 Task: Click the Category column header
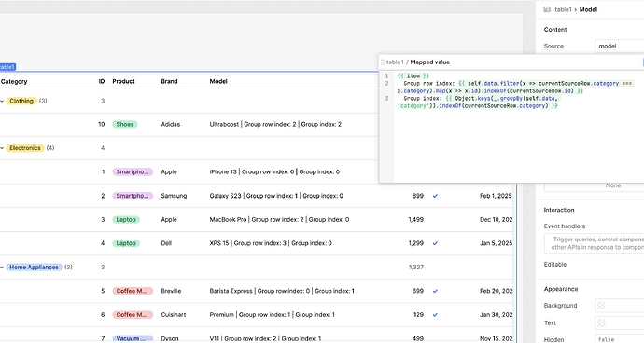[x=14, y=82]
